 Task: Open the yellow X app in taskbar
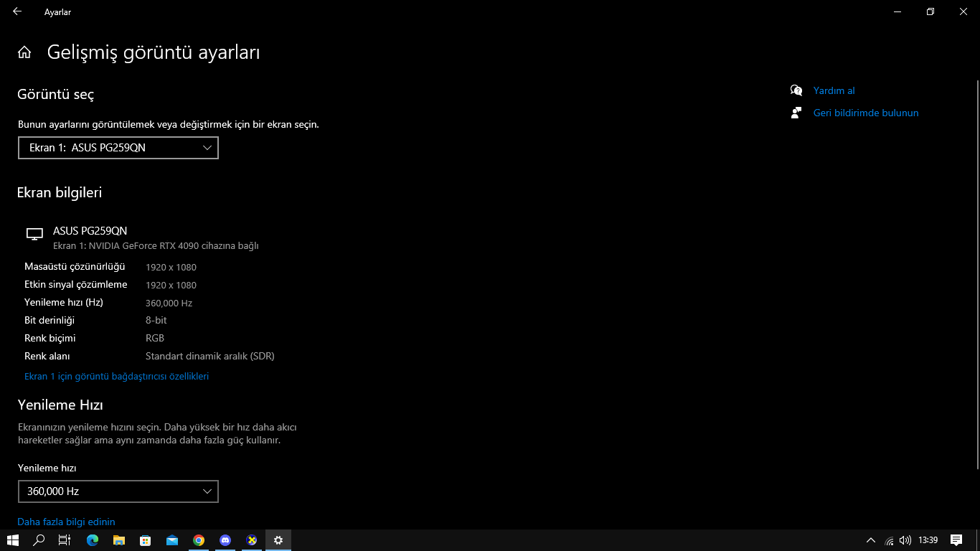pos(252,540)
